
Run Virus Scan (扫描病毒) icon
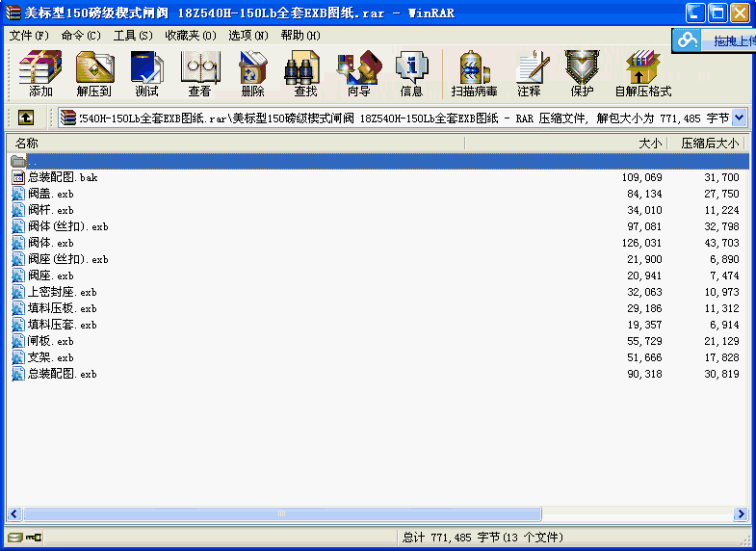474,73
